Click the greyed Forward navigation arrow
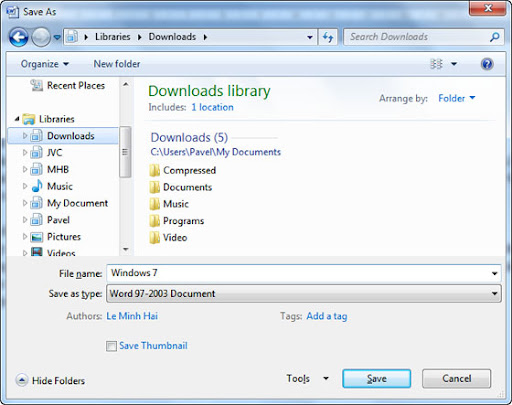 (x=41, y=37)
